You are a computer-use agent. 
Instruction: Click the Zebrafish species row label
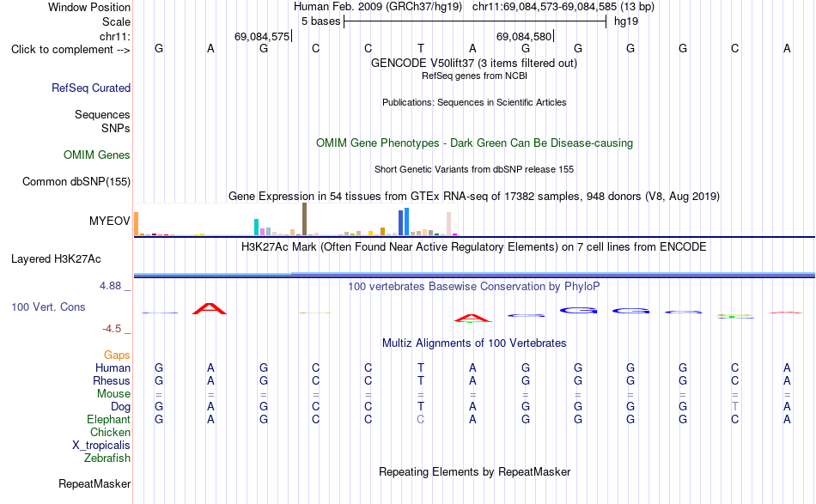point(107,458)
